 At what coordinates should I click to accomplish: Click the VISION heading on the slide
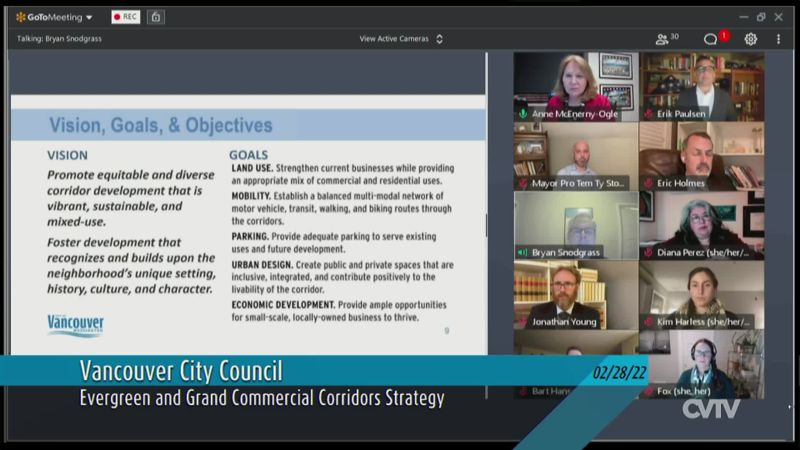(x=67, y=155)
